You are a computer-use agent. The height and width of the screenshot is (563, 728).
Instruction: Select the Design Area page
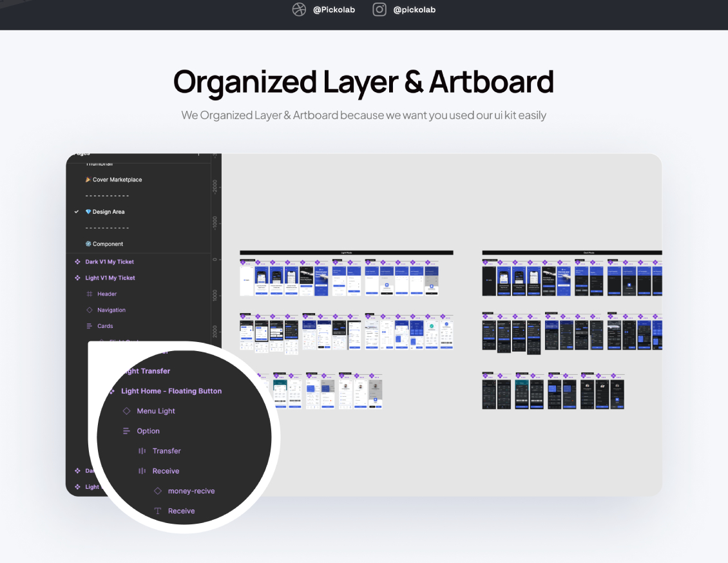108,212
